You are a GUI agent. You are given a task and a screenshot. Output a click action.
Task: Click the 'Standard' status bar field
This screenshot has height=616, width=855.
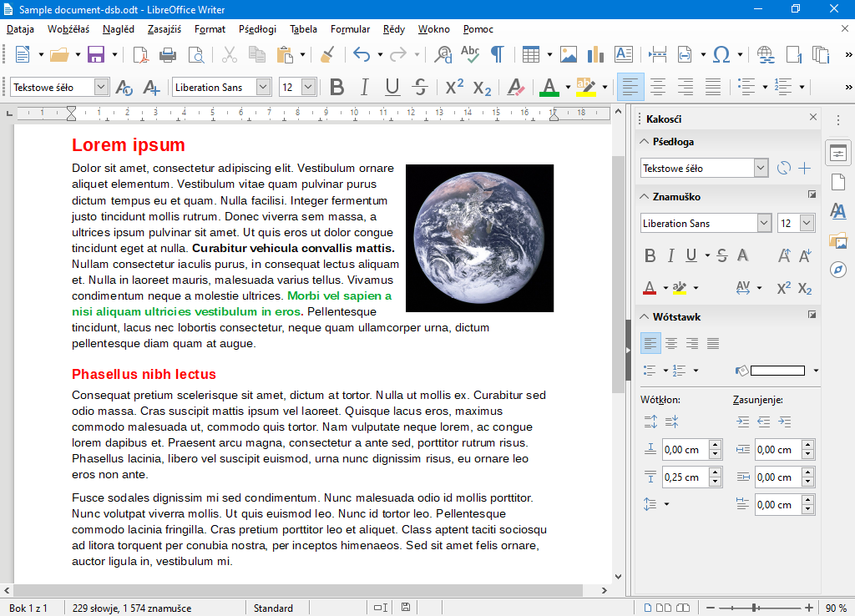pyautogui.click(x=273, y=608)
